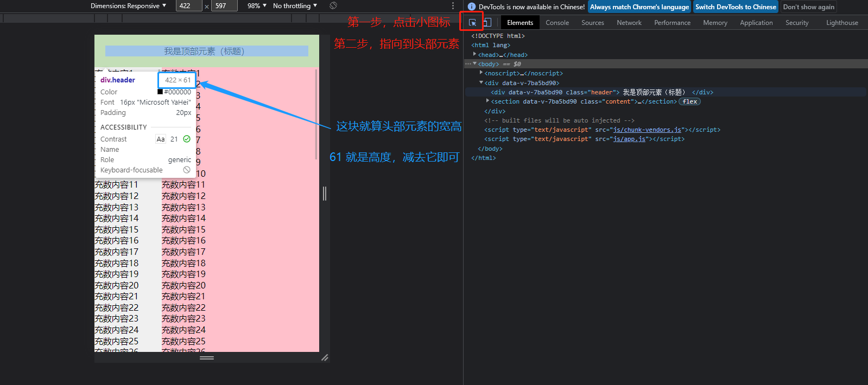Open the js/chunk-vendors.js script link
This screenshot has width=868, height=385.
tap(647, 130)
